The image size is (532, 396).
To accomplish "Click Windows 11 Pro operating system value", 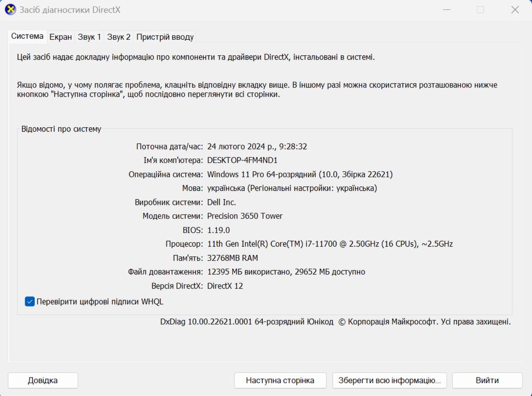I will coord(300,175).
